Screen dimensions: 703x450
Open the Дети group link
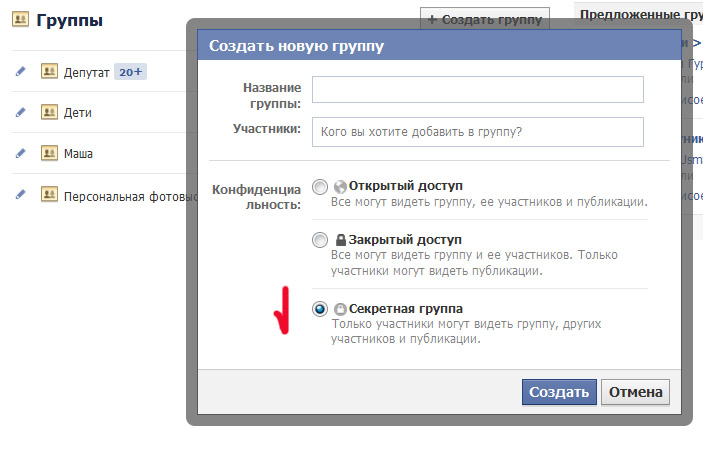[78, 113]
